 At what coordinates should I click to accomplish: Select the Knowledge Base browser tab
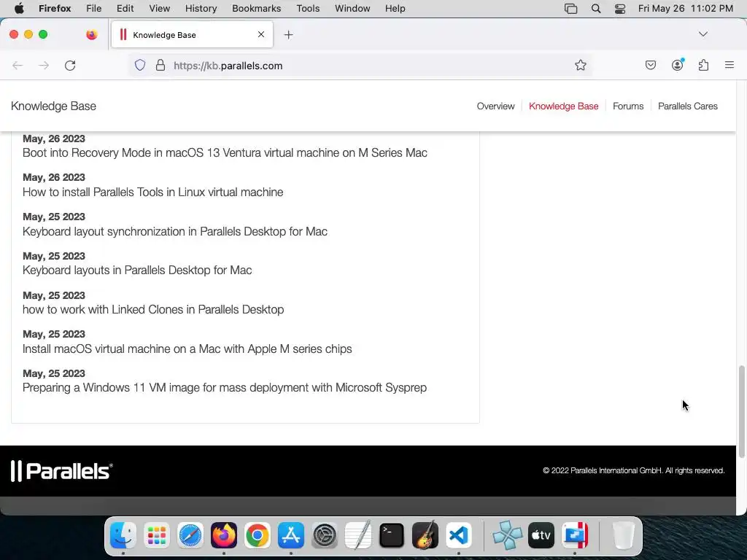(x=192, y=34)
